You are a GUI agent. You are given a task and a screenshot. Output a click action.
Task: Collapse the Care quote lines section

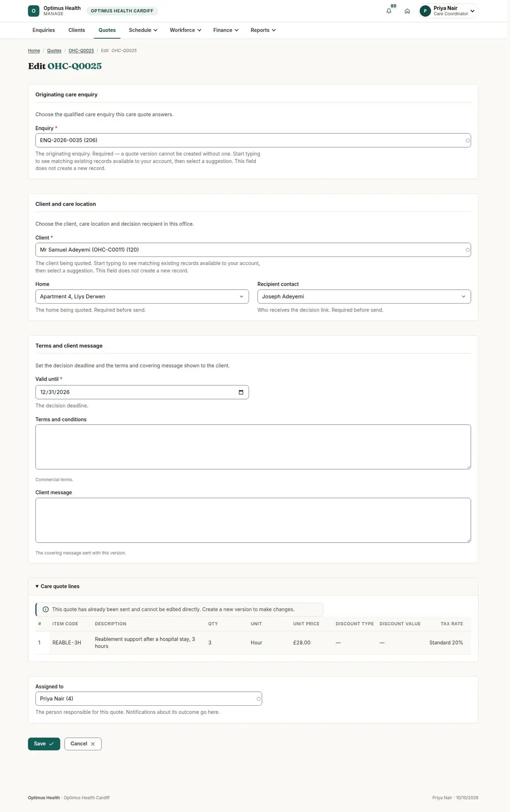coord(57,586)
